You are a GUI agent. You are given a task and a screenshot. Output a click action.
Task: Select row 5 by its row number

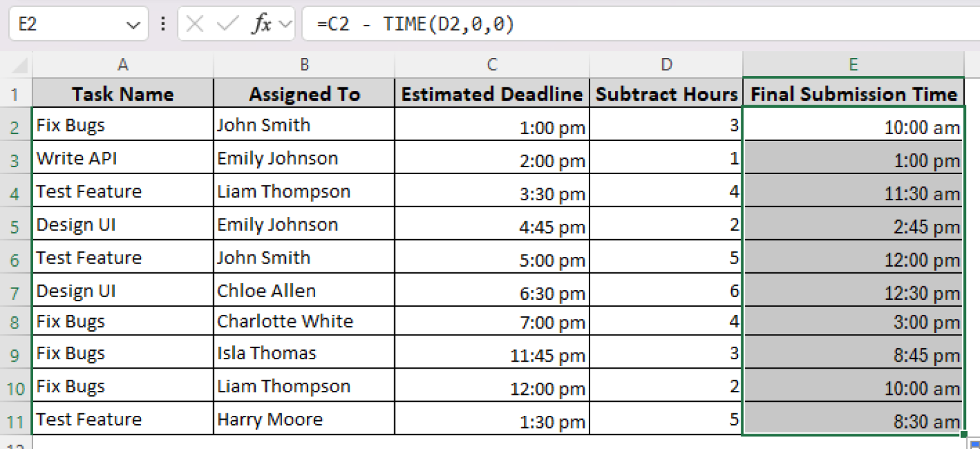pos(15,224)
